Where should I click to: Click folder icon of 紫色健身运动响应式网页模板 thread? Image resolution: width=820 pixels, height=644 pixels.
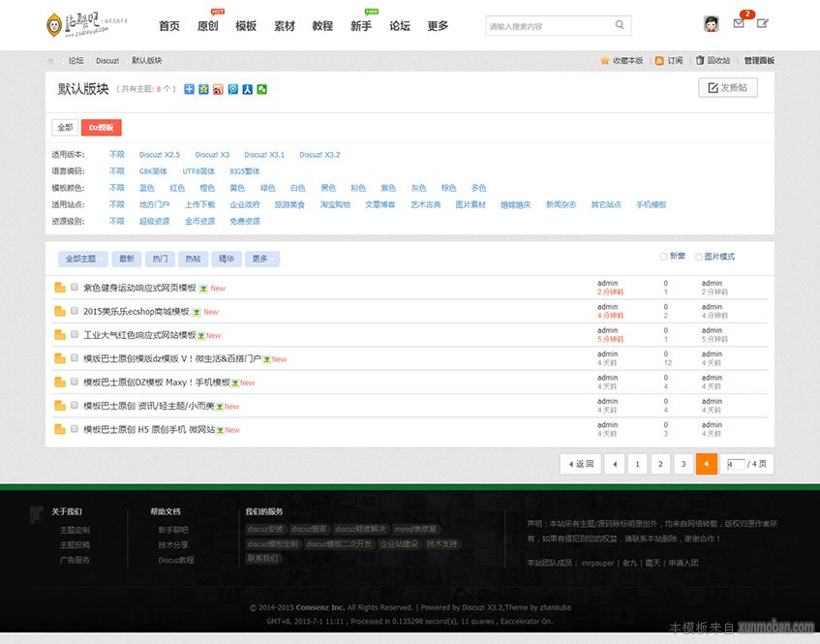pyautogui.click(x=60, y=288)
